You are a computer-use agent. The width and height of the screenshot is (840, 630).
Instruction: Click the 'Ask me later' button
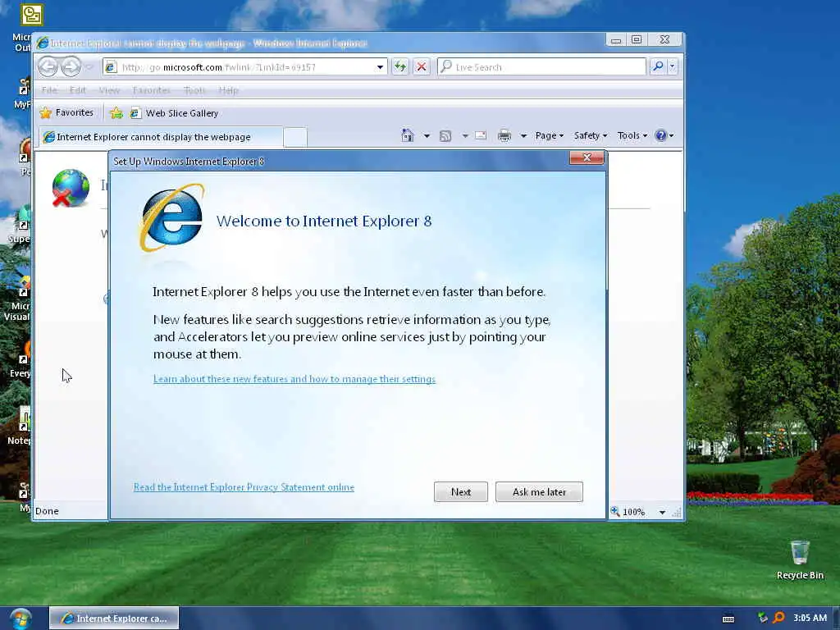click(539, 492)
